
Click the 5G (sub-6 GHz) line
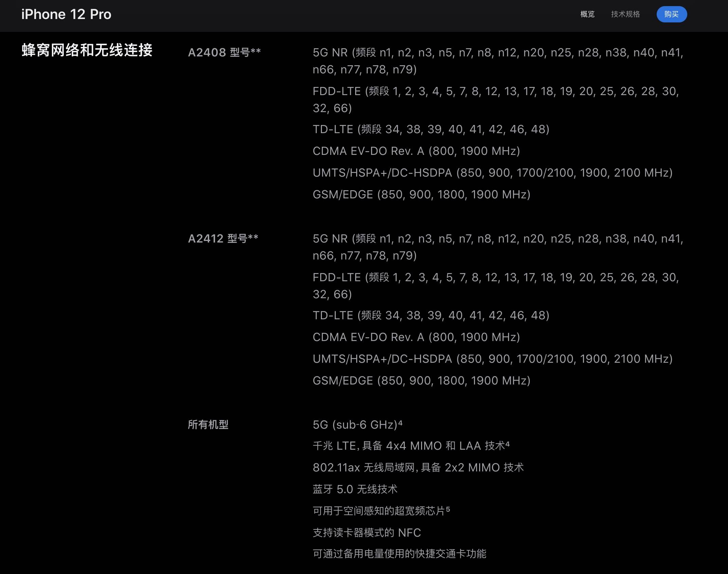click(358, 425)
